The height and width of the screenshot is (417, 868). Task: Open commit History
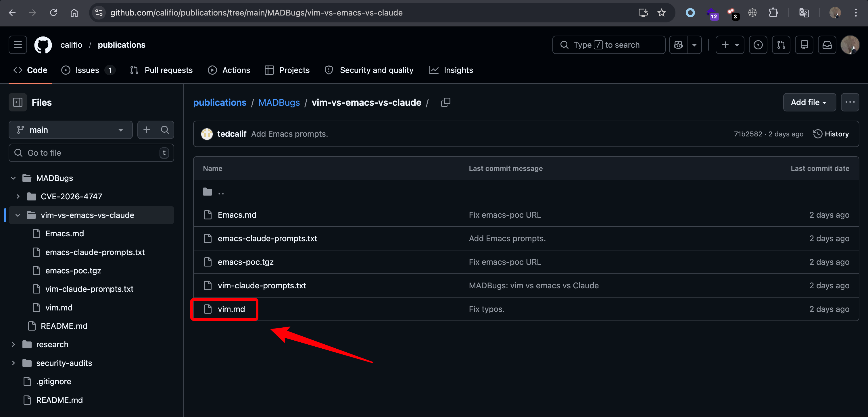[x=831, y=134]
